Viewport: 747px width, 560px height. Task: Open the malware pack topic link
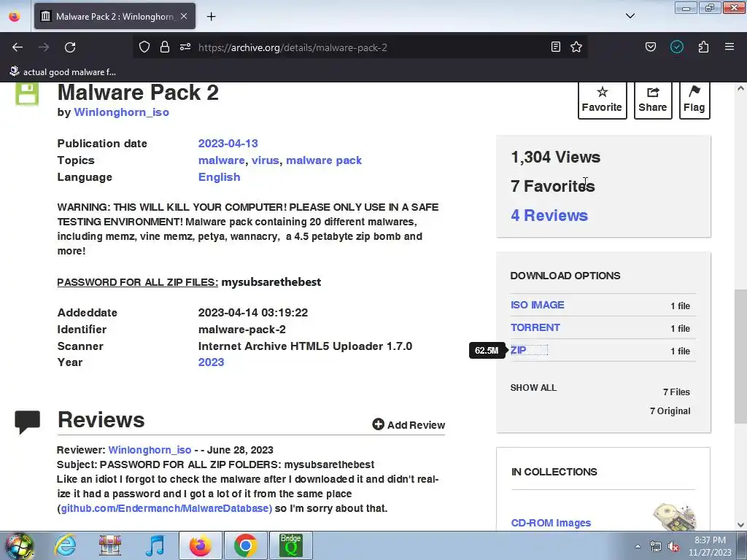tap(324, 160)
